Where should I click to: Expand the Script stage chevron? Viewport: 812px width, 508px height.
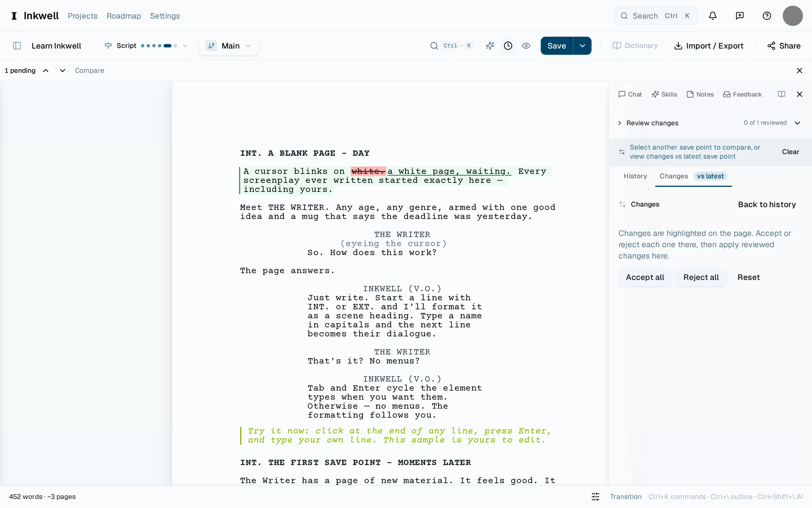pos(185,46)
